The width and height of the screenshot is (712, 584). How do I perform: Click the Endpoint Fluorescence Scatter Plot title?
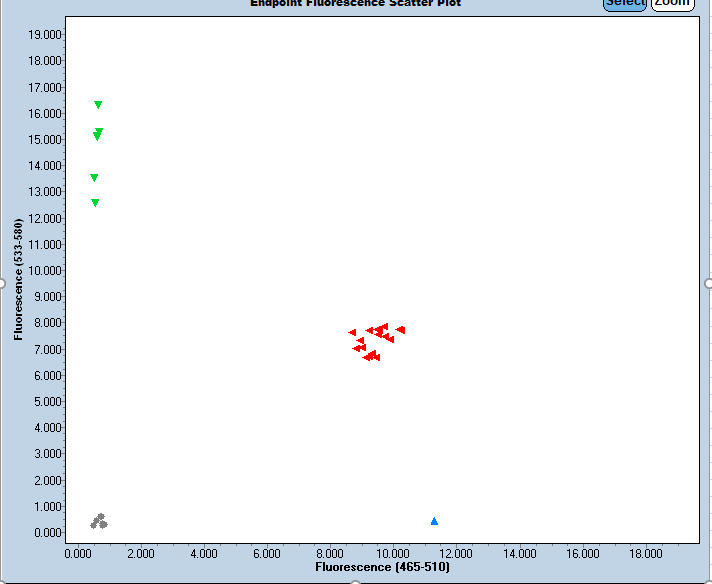tap(355, 3)
